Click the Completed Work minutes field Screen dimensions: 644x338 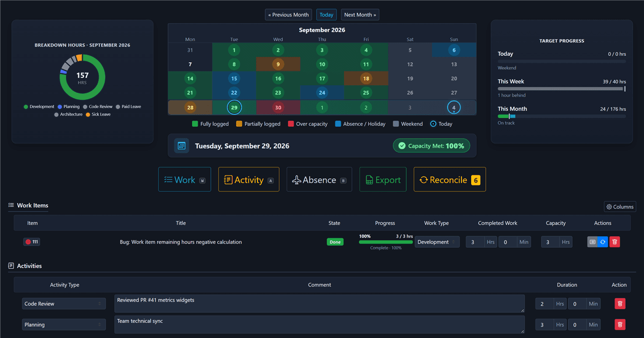pyautogui.click(x=508, y=242)
